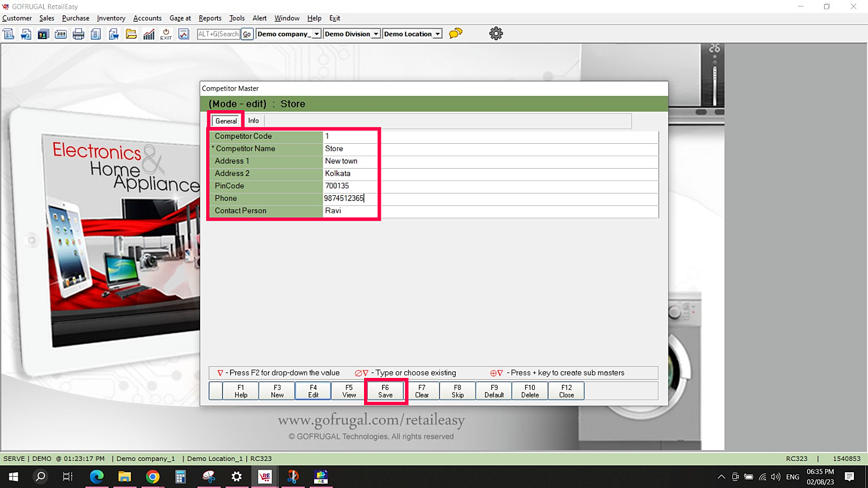Open Google Chrome from the taskbar

[x=152, y=477]
